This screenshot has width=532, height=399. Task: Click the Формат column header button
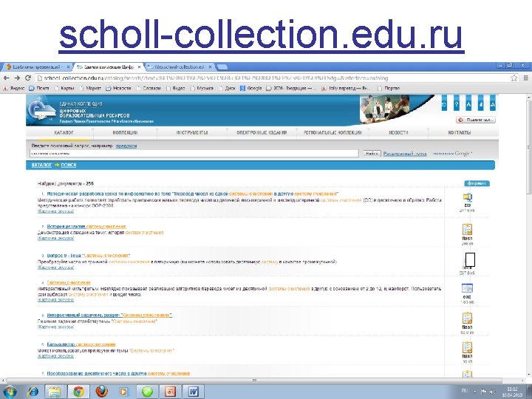pos(477,183)
